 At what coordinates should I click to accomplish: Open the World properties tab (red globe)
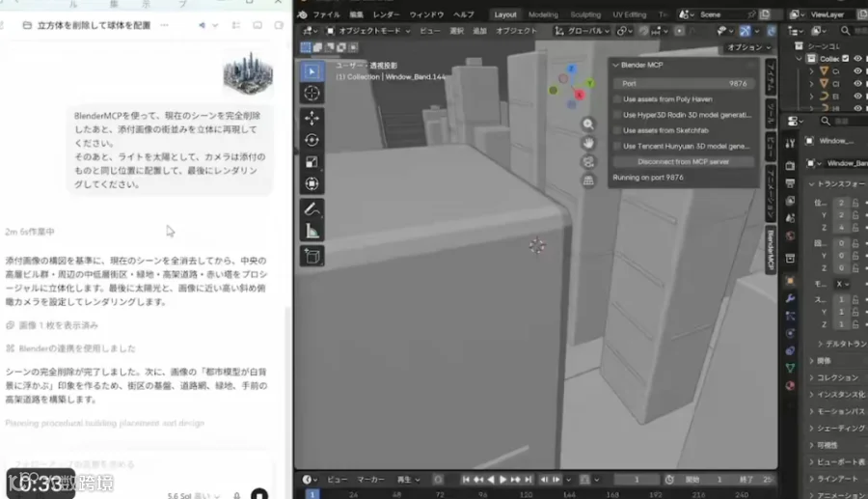click(x=790, y=236)
